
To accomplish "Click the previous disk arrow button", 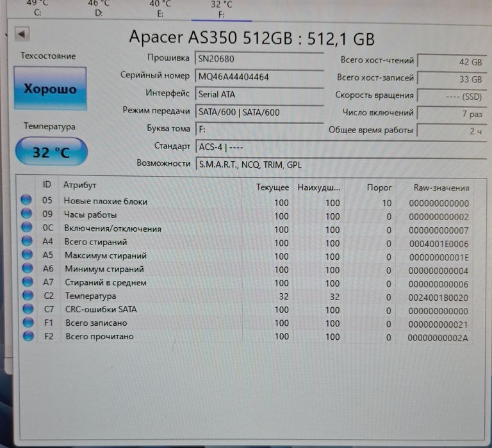I will [x=22, y=34].
